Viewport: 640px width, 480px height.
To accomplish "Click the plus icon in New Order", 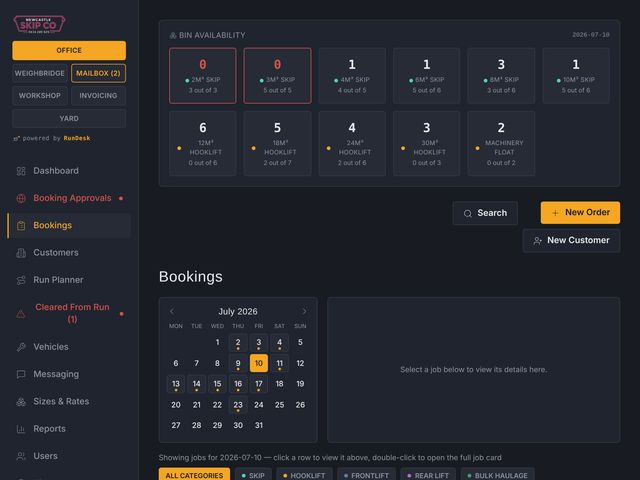I will tap(555, 213).
